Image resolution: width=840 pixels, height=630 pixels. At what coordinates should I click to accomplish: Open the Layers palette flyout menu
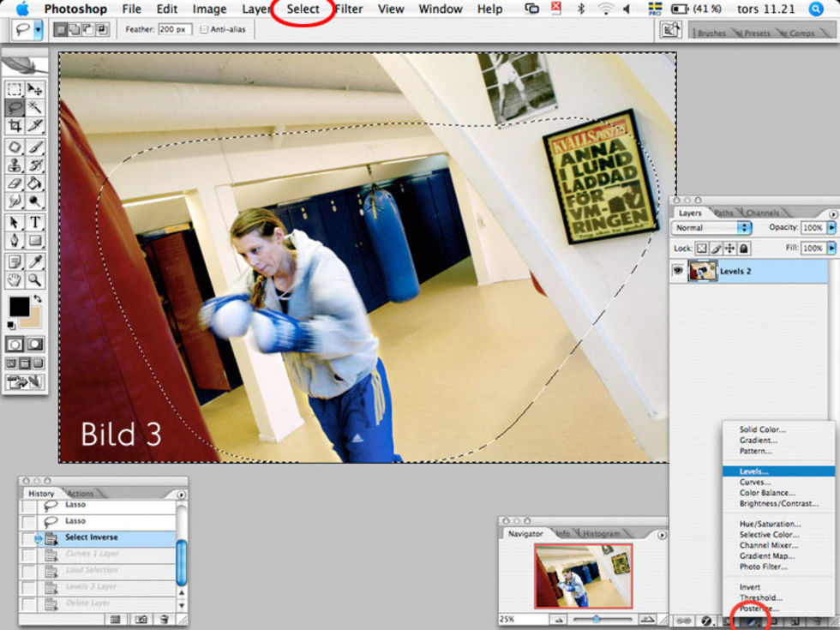(x=833, y=213)
